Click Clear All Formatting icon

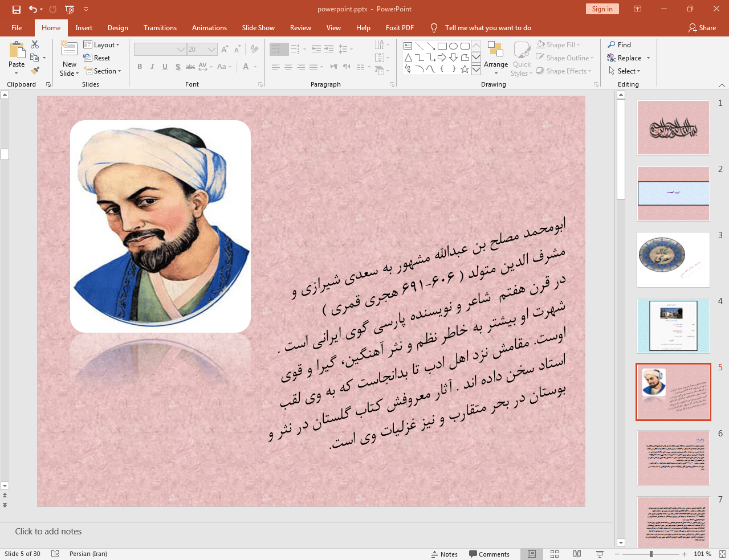click(254, 50)
